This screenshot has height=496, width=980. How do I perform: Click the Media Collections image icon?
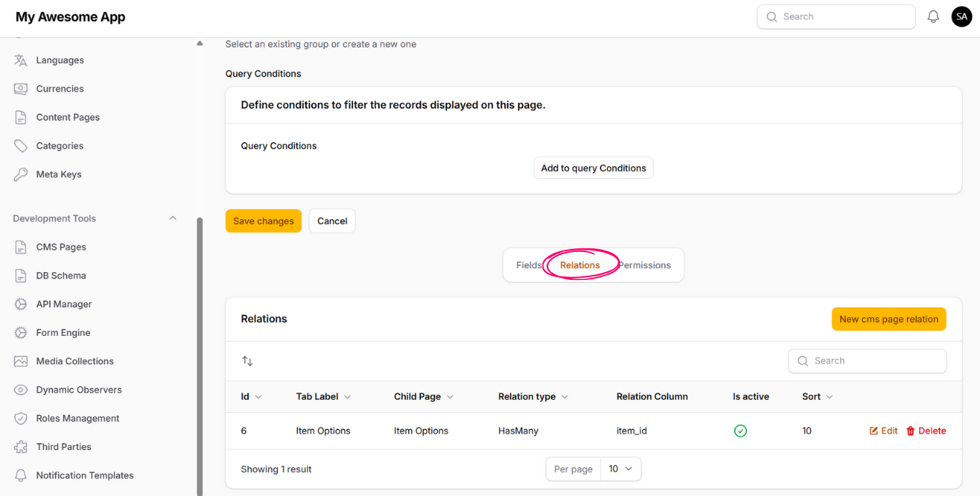(21, 361)
